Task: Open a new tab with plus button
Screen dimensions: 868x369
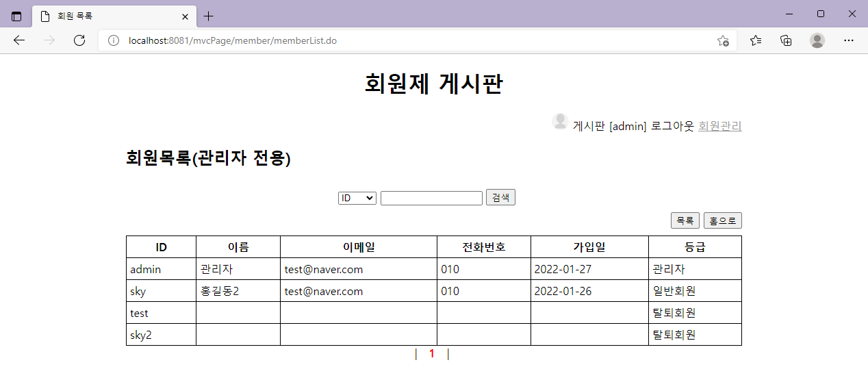Action: [209, 16]
